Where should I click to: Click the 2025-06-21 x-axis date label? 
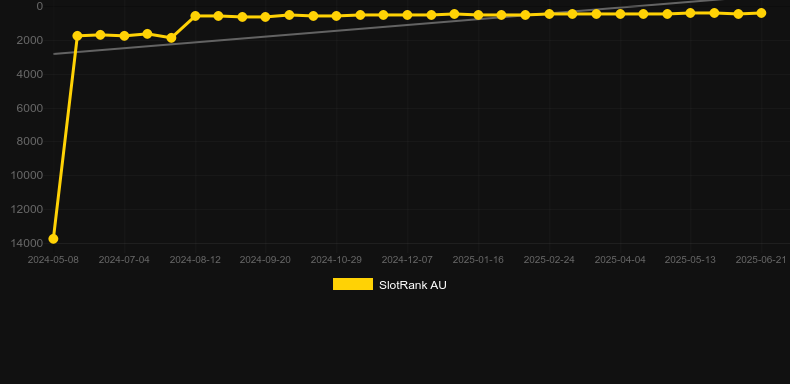(x=761, y=260)
